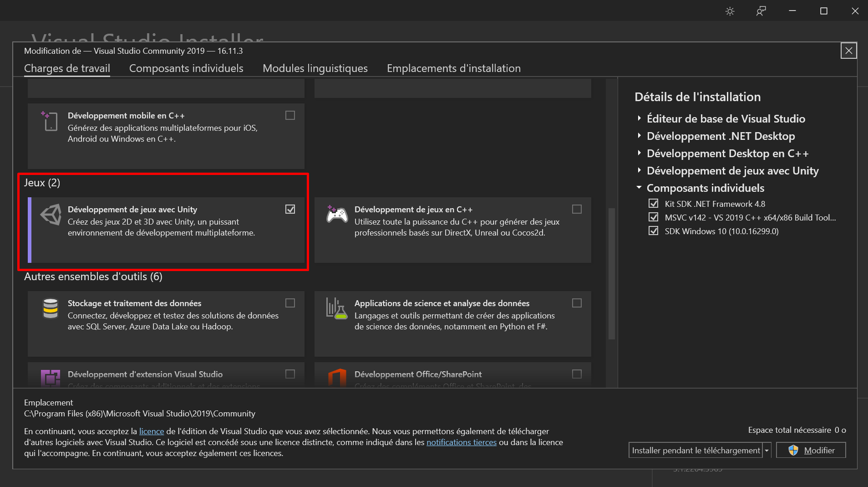Switch to Composants individuels tab
Image resolution: width=868 pixels, height=487 pixels.
186,68
